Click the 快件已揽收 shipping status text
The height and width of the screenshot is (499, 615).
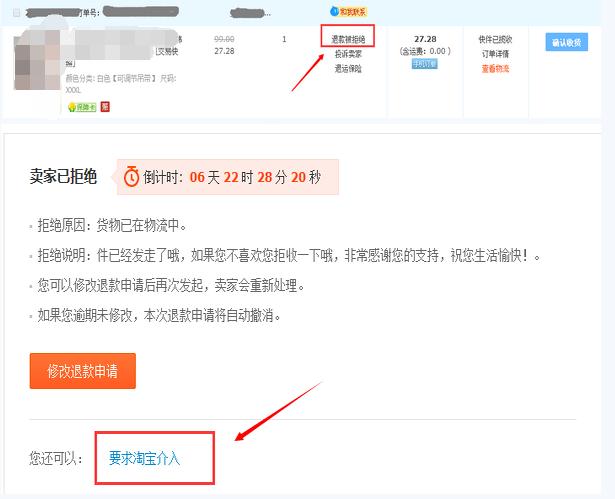coord(495,39)
